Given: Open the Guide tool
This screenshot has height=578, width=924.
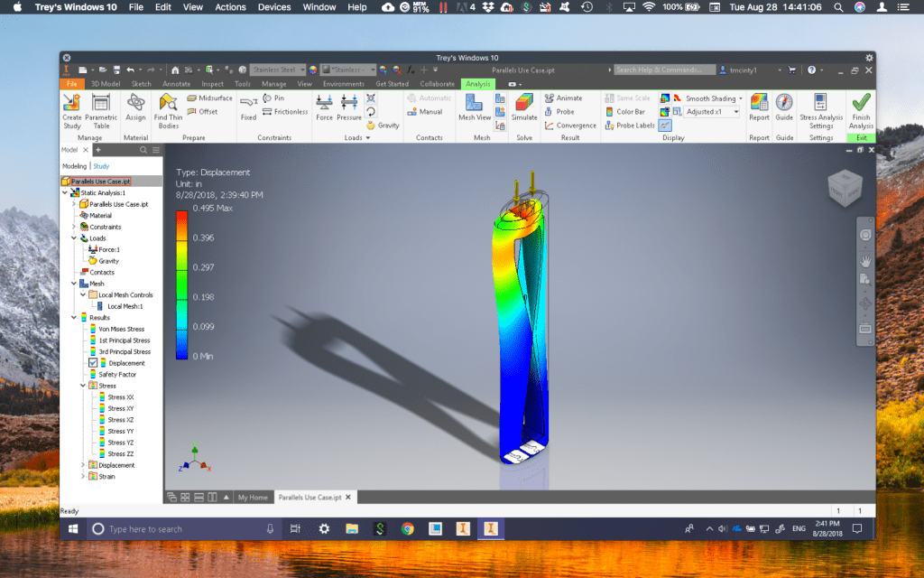Looking at the screenshot, I should pos(784,107).
